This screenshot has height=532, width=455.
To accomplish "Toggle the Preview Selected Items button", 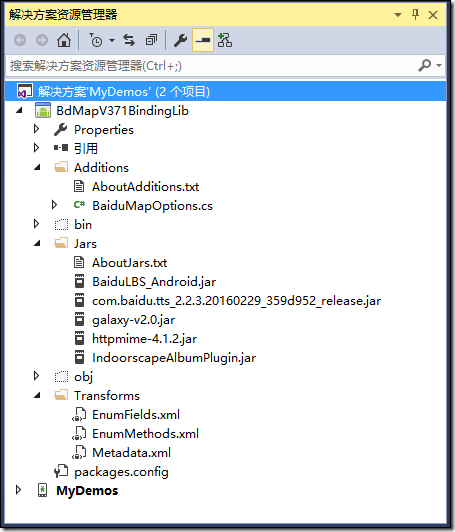I will tap(203, 40).
